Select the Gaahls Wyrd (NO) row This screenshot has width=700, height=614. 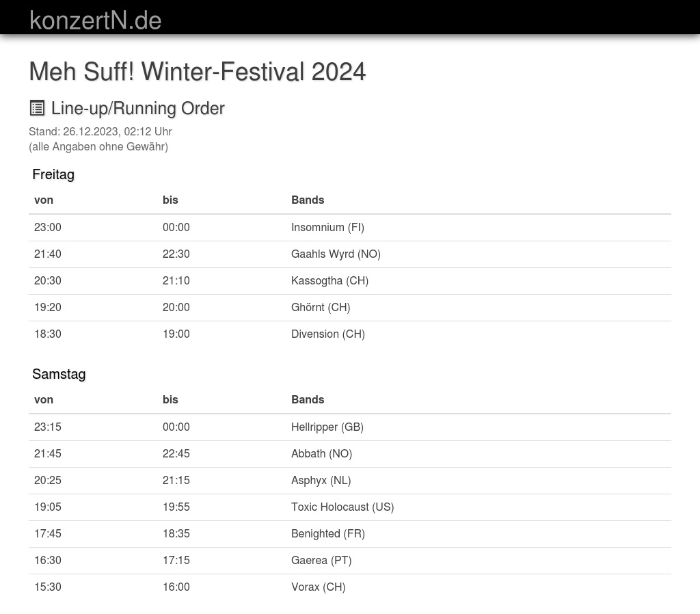point(336,254)
